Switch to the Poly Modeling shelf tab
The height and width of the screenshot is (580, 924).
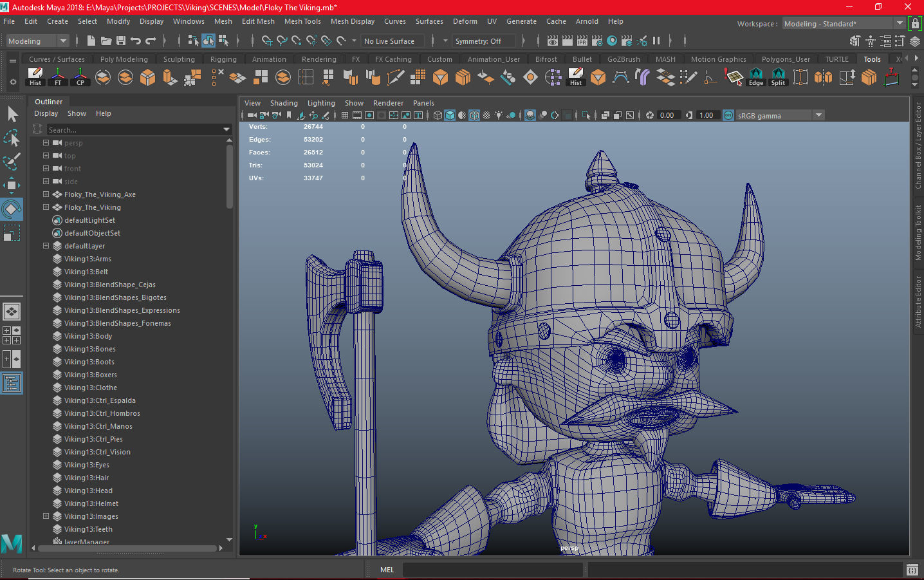[124, 59]
